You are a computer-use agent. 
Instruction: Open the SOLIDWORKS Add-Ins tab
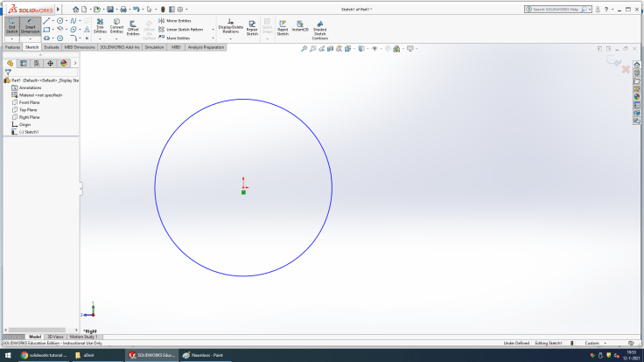click(121, 47)
